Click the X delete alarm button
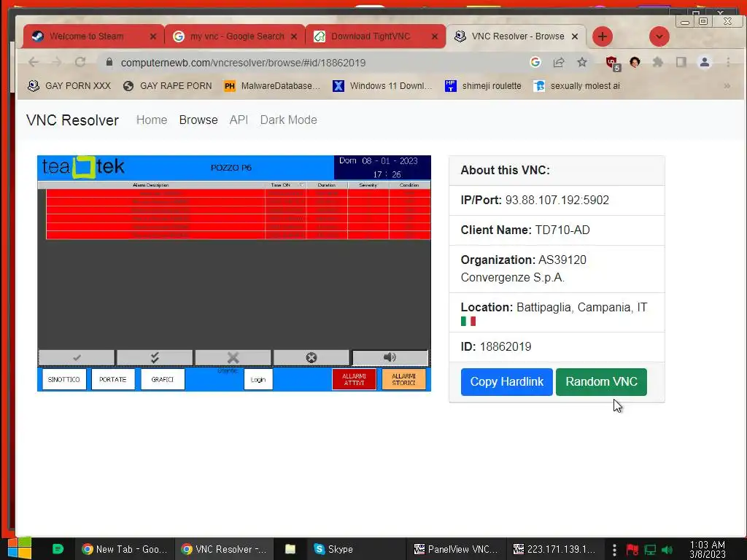Viewport: 747px width, 560px height. coord(233,357)
